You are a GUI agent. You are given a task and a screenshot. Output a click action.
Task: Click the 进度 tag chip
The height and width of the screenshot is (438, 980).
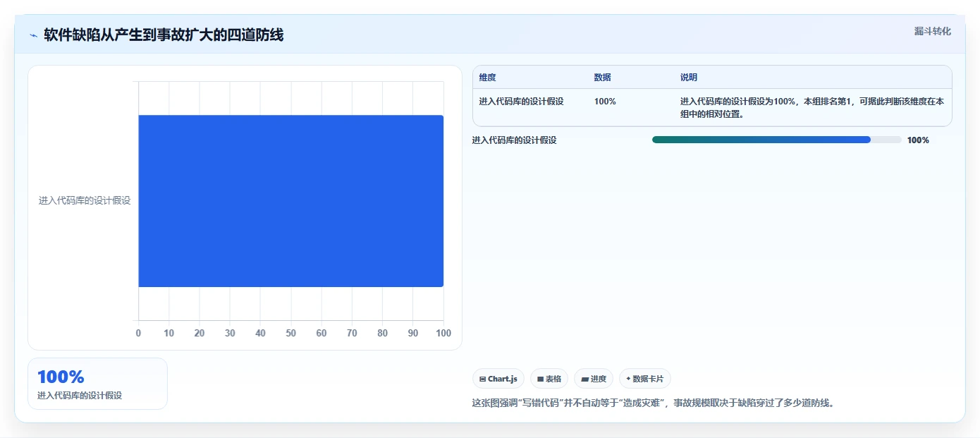[594, 379]
